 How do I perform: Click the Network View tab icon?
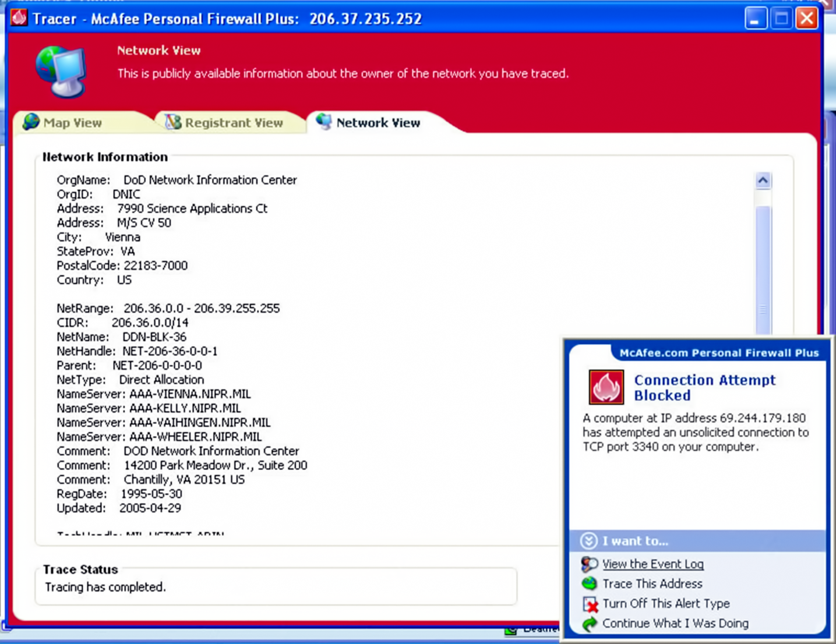pos(323,122)
